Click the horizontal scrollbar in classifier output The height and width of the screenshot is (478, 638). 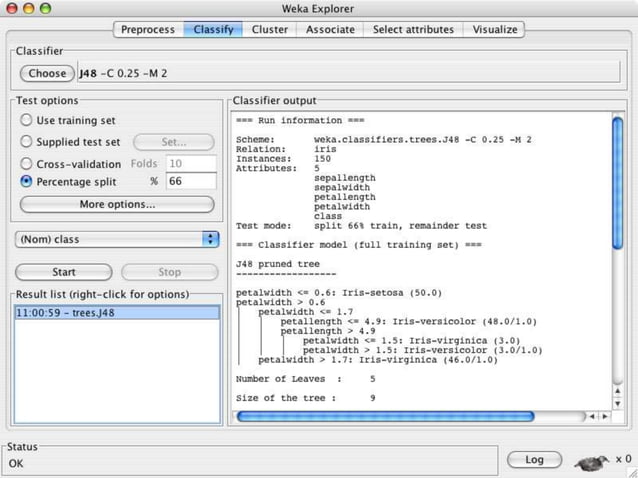pos(385,416)
